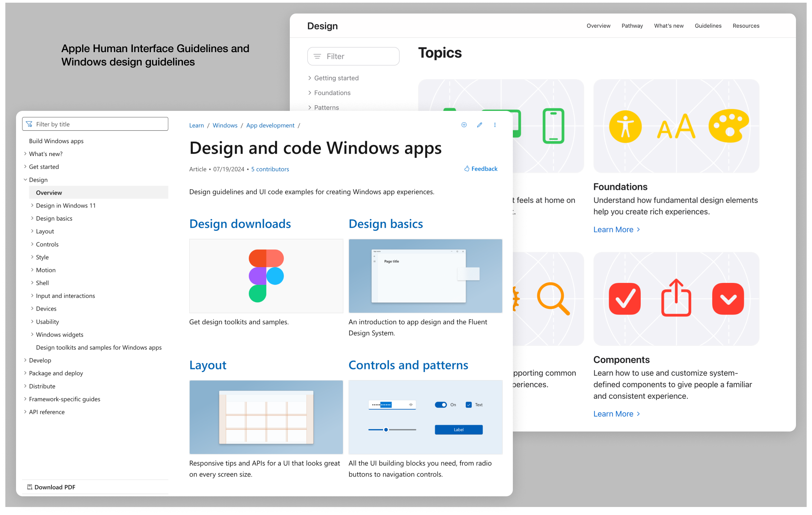Click Learn More under Foundations
The image size is (812, 515).
616,230
